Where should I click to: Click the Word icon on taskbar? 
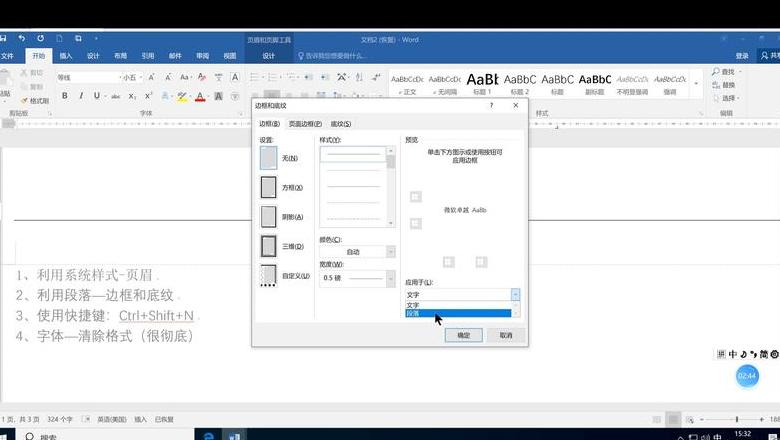coord(234,436)
